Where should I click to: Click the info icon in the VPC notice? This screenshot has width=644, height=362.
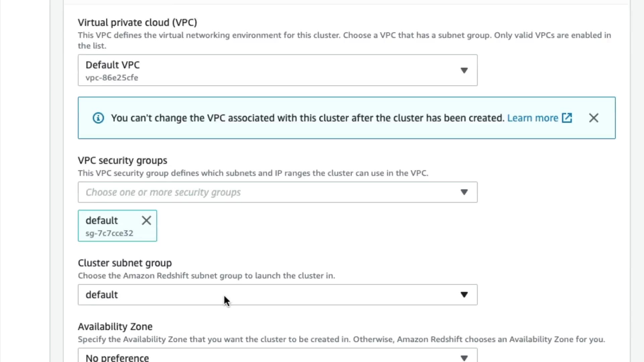click(x=98, y=118)
